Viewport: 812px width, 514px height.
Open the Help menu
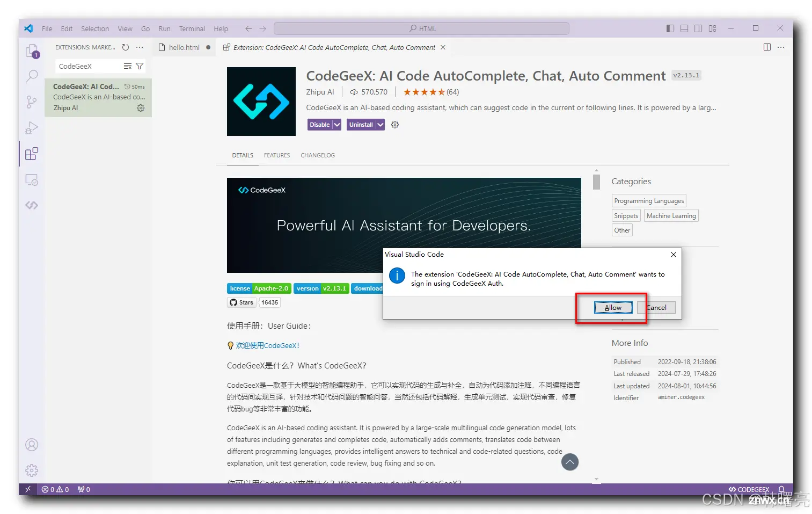coord(221,28)
